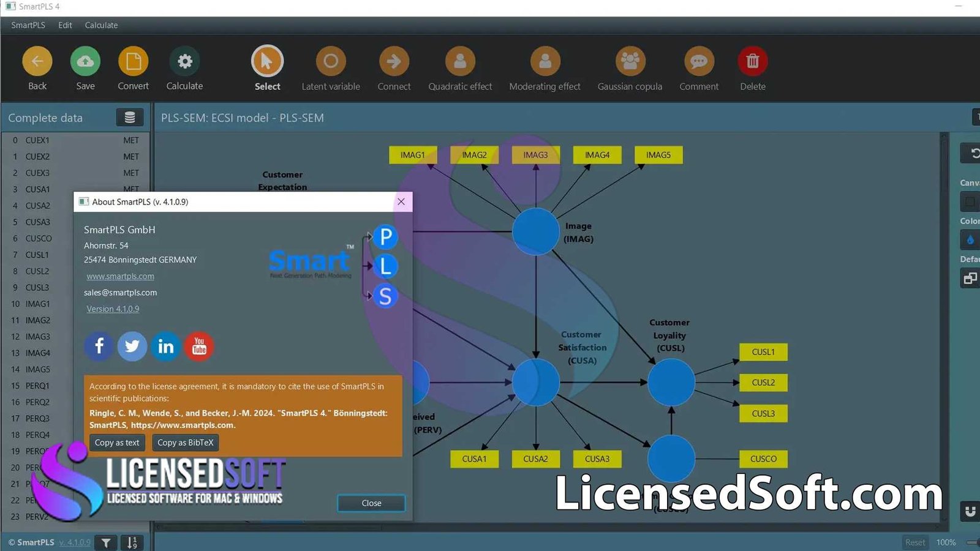Viewport: 980px width, 551px height.
Task: Open the dataset selector beside Complete data
Action: click(x=129, y=117)
